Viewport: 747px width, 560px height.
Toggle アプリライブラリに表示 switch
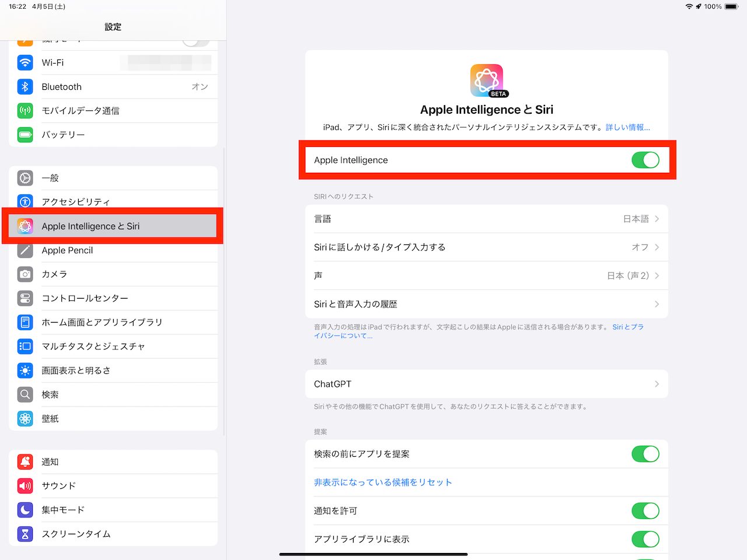click(x=645, y=539)
